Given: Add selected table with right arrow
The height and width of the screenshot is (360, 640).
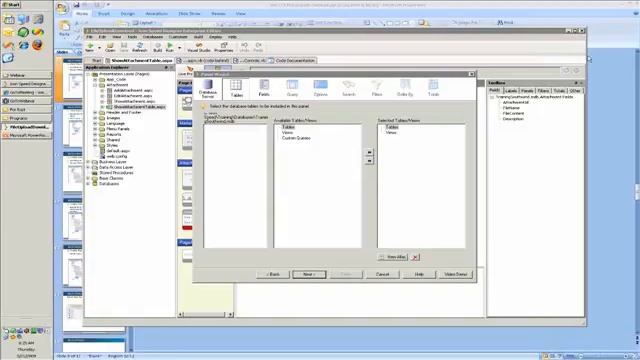Looking at the screenshot, I should tap(369, 152).
